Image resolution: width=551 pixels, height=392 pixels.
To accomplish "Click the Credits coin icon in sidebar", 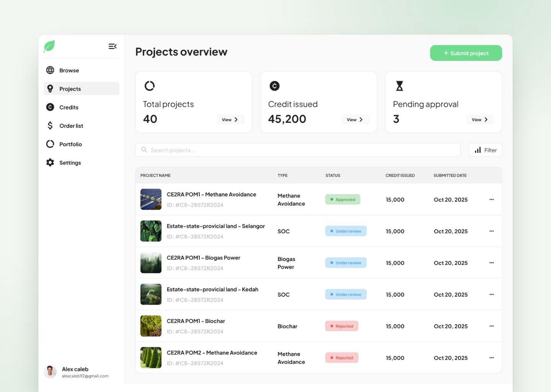I will (x=50, y=107).
